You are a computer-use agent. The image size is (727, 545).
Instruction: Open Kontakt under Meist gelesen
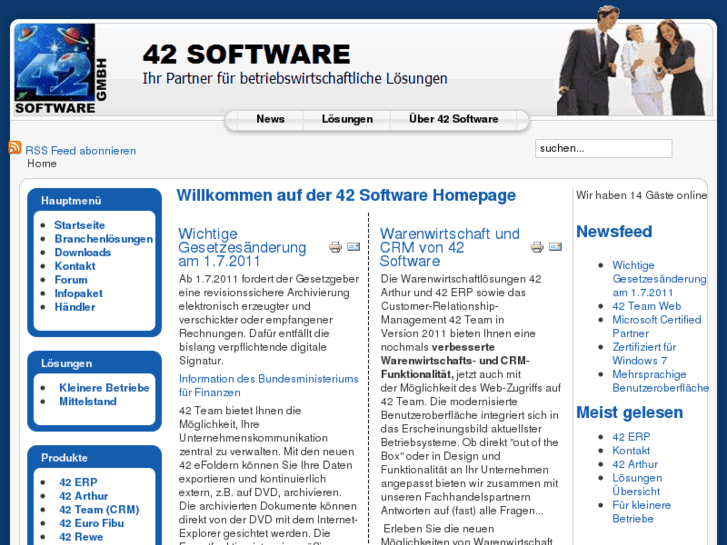(x=631, y=451)
